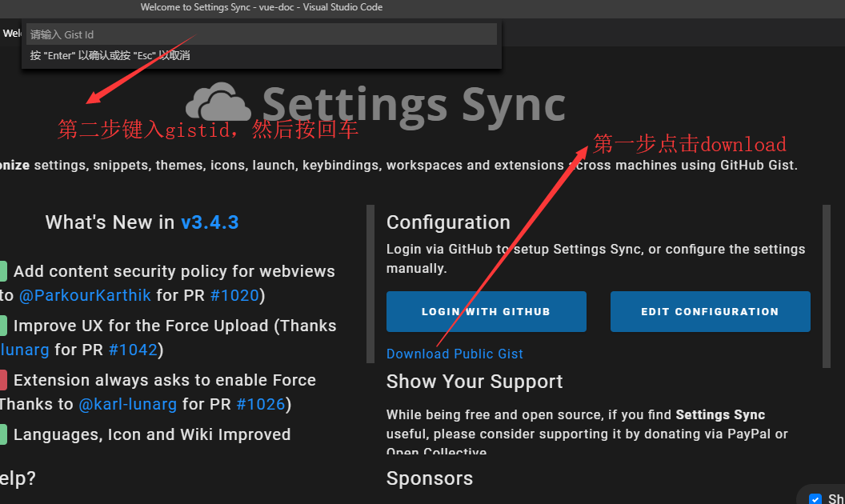Open pull request #1042 link

[x=133, y=350]
